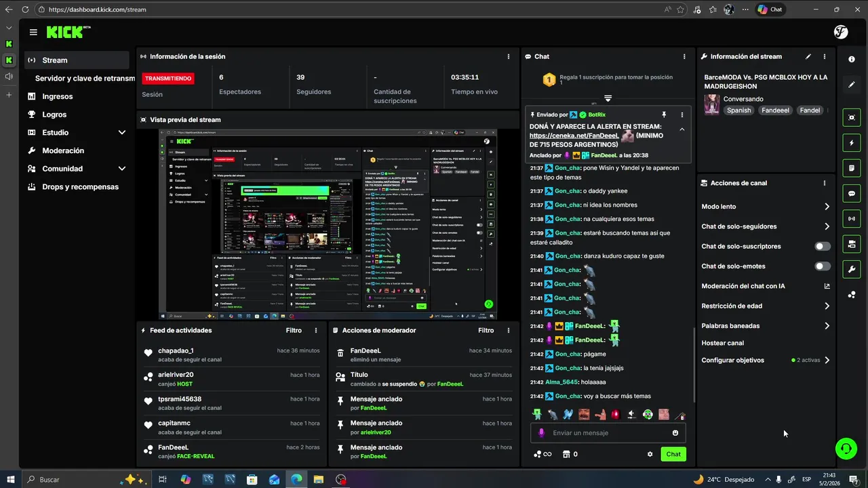868x488 pixels.
Task: Click the Conversando category thumbnail
Action: pyautogui.click(x=712, y=104)
